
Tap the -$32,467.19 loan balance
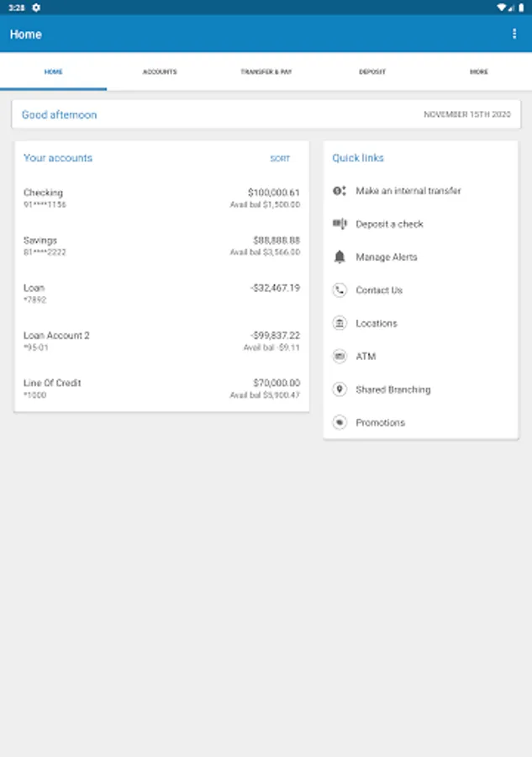click(275, 288)
